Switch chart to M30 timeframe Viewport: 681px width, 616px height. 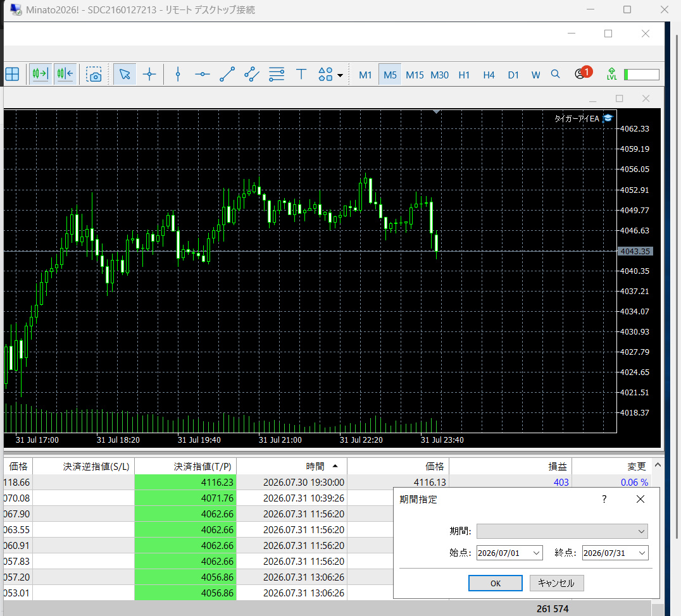(439, 75)
